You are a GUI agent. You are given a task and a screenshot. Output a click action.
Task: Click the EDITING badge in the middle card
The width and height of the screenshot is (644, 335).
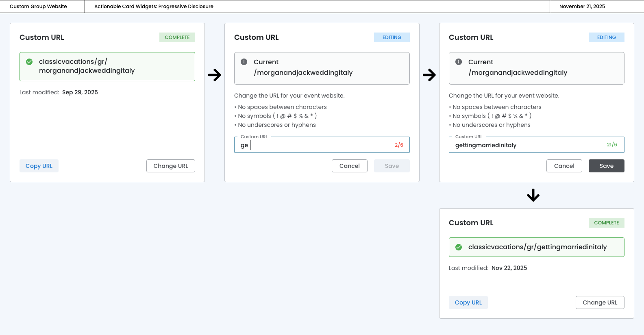point(392,37)
